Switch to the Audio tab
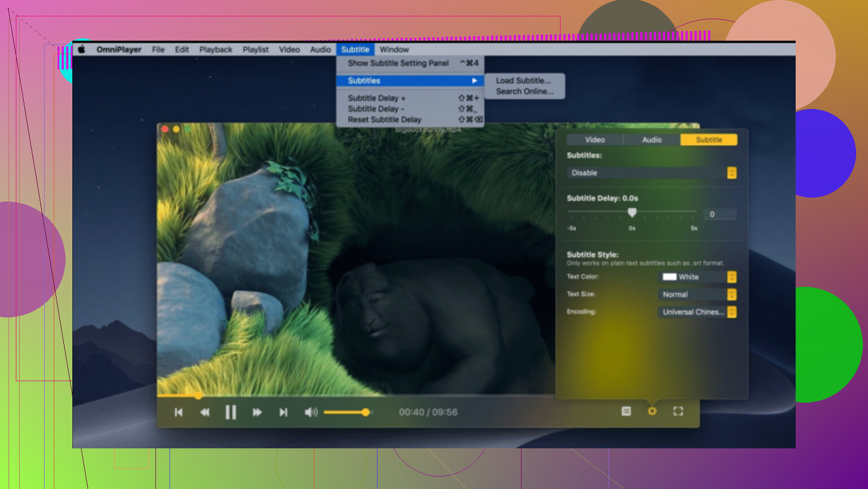 [652, 139]
